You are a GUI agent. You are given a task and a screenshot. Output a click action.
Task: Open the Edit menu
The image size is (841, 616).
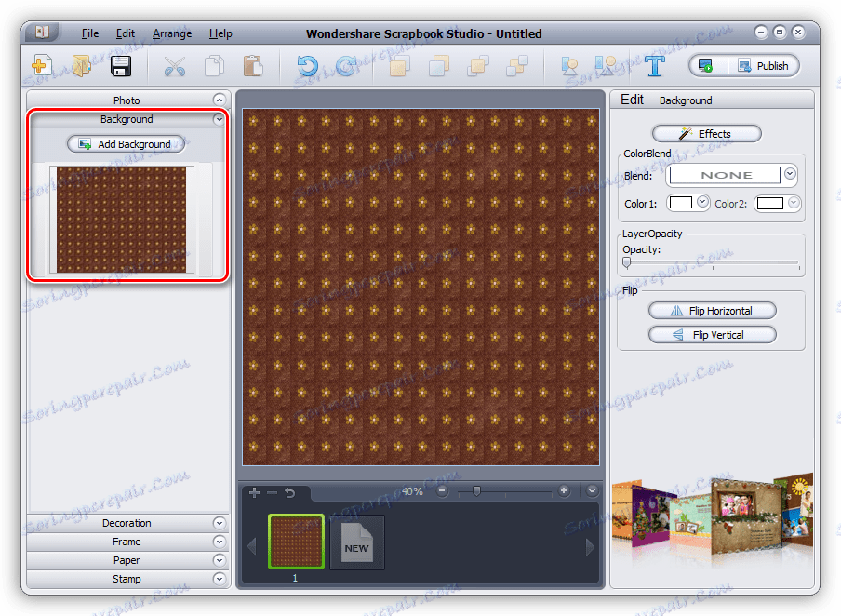click(126, 33)
